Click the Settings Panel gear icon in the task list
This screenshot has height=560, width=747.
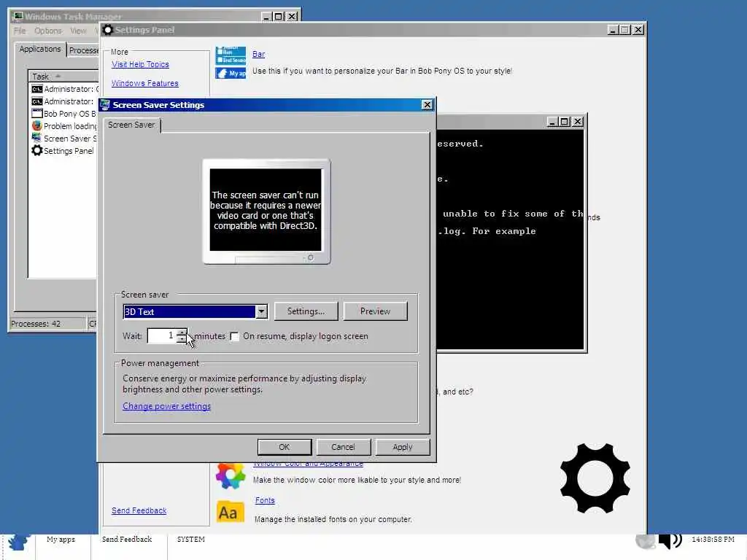coord(36,151)
